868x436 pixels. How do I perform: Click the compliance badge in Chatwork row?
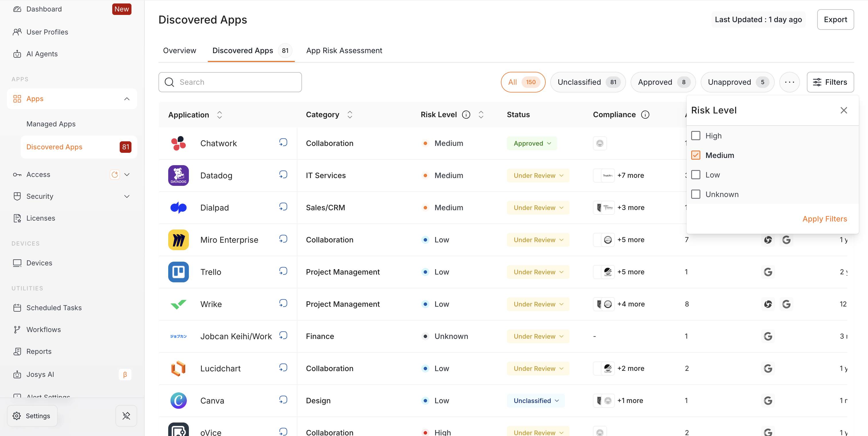pyautogui.click(x=600, y=143)
